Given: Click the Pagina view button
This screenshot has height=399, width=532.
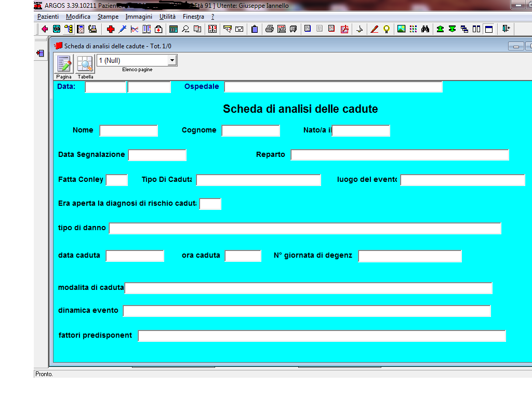Looking at the screenshot, I should 63,63.
